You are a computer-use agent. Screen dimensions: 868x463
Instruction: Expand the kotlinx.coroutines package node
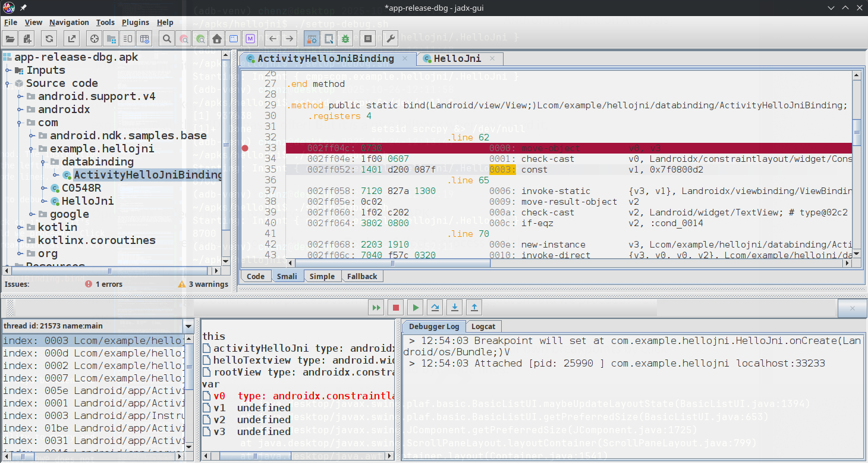pyautogui.click(x=19, y=240)
